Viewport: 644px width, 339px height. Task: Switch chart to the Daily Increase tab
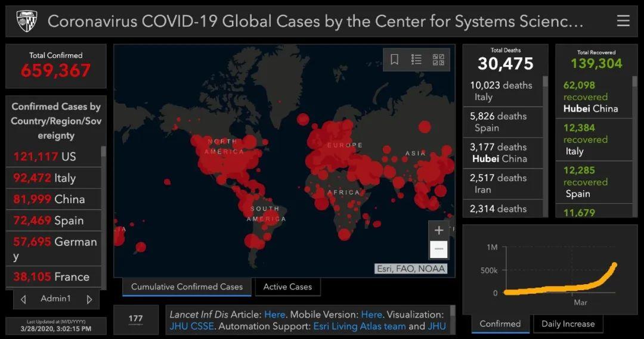click(x=568, y=324)
